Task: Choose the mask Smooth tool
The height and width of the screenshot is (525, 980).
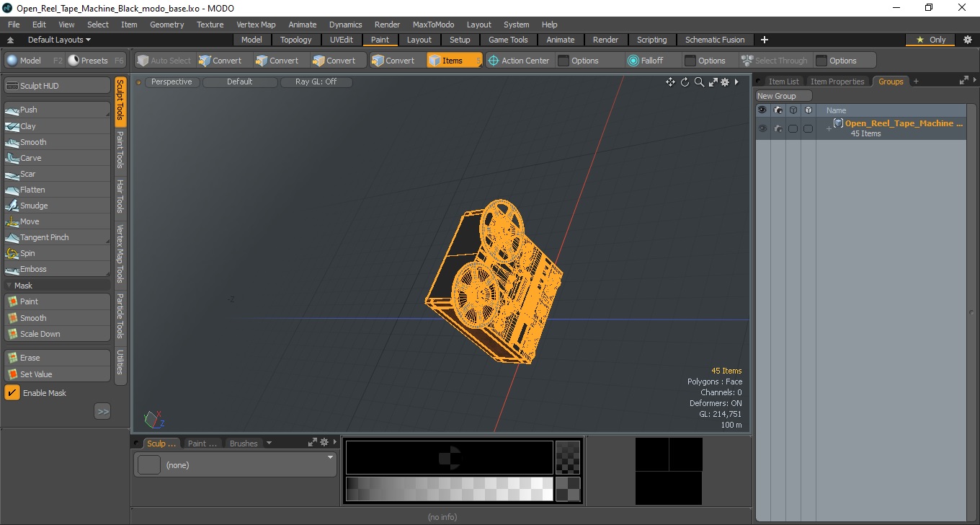Action: click(57, 318)
